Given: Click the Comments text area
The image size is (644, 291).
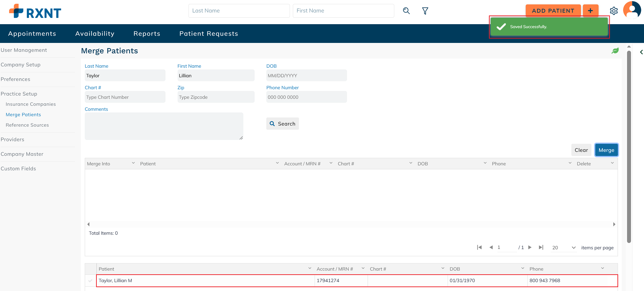Looking at the screenshot, I should pos(164,126).
